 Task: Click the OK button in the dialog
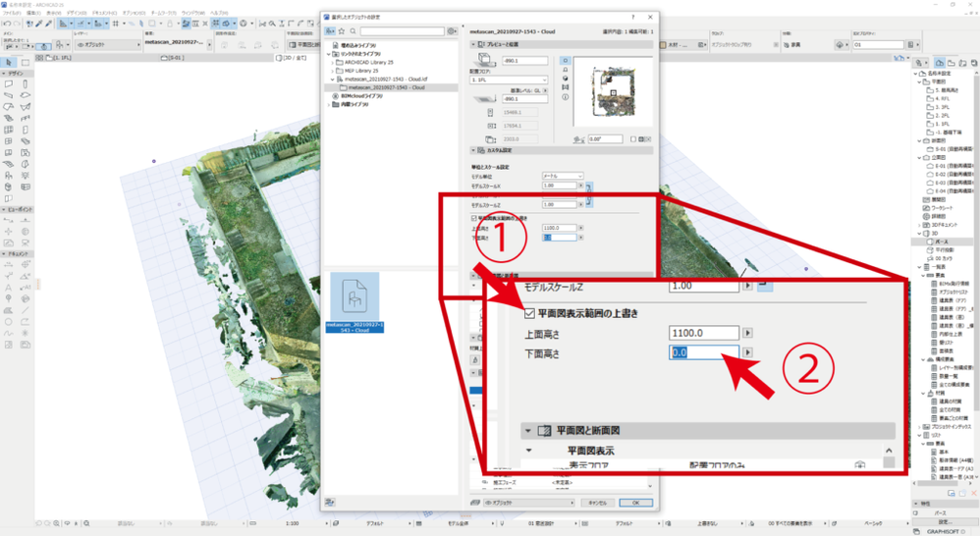(x=635, y=503)
